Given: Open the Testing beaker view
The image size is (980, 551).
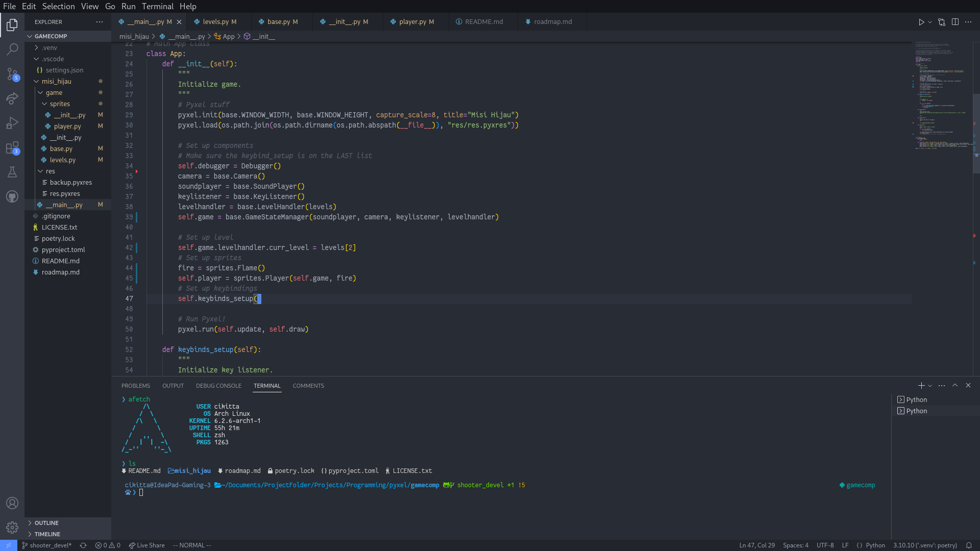Looking at the screenshot, I should [12, 172].
